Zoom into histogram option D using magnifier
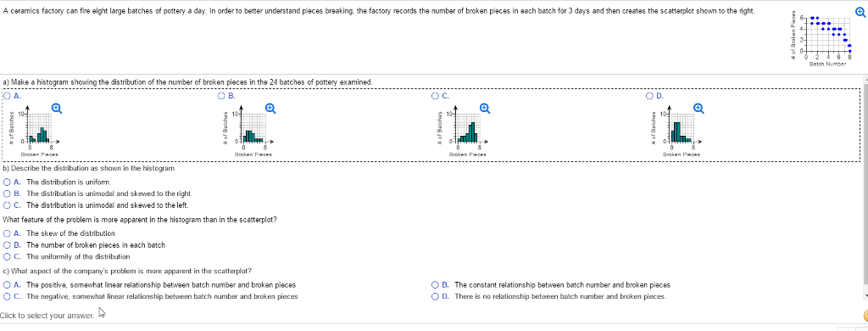This screenshot has width=868, height=331. coord(699,109)
